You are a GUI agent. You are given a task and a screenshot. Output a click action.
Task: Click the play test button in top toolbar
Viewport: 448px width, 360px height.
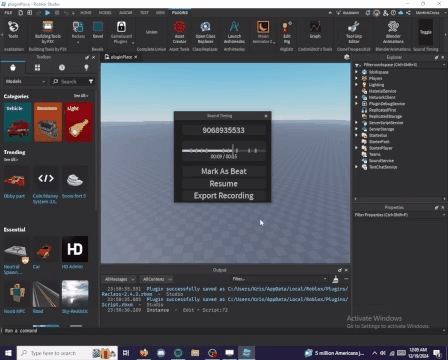pos(48,13)
